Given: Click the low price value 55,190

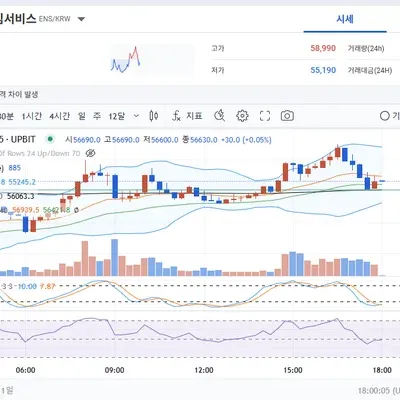Looking at the screenshot, I should [323, 70].
